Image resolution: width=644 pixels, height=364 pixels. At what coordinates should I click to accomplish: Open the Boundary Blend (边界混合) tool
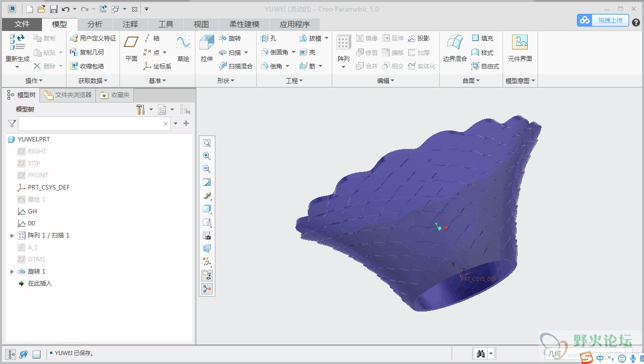coord(455,49)
